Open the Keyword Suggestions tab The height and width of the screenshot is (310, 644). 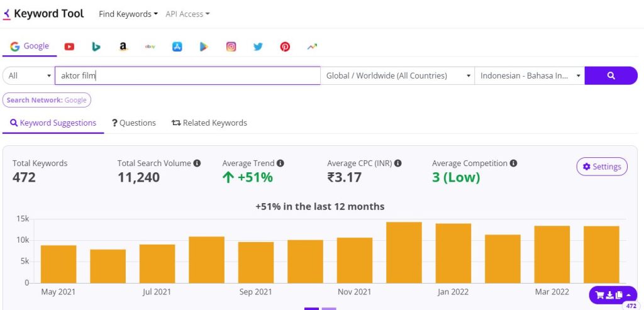point(53,123)
